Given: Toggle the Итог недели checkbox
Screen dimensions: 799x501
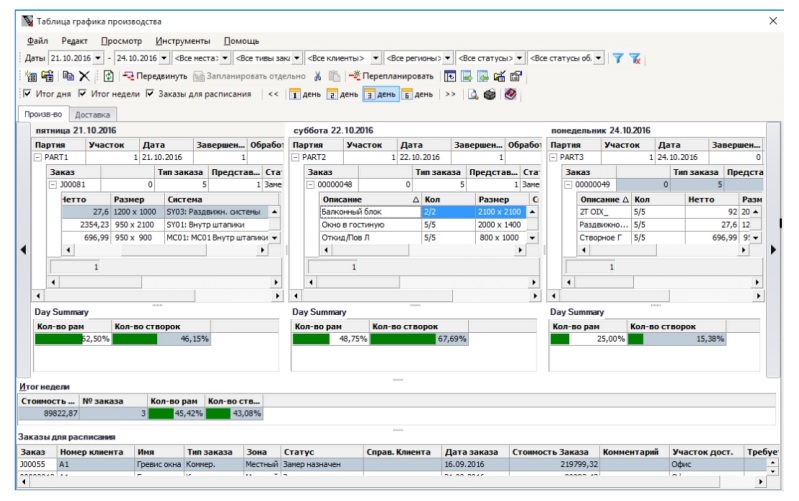Looking at the screenshot, I should (83, 94).
